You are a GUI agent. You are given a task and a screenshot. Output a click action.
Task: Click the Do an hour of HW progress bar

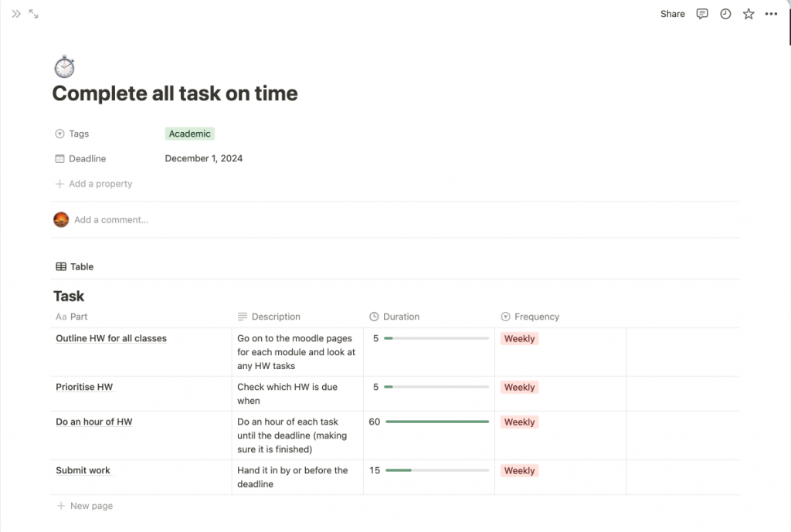pyautogui.click(x=437, y=422)
